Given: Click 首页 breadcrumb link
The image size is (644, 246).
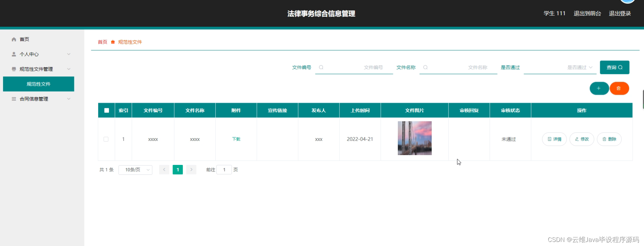Looking at the screenshot, I should click(x=103, y=42).
